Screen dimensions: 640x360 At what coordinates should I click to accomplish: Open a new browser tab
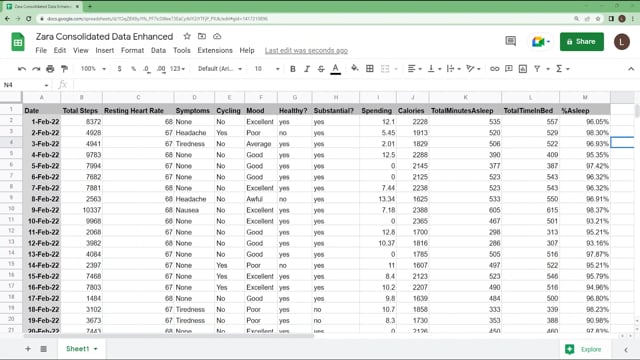click(x=90, y=6)
